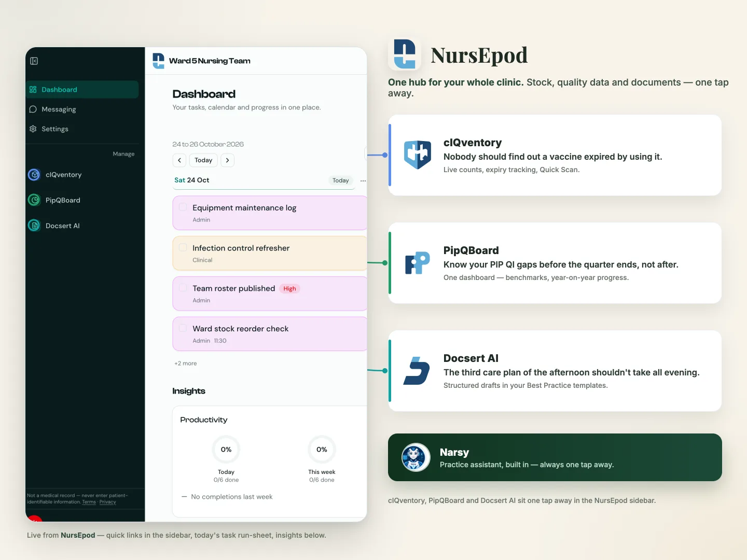Click the High priority tag
Screen dimensions: 747x560
click(x=290, y=289)
